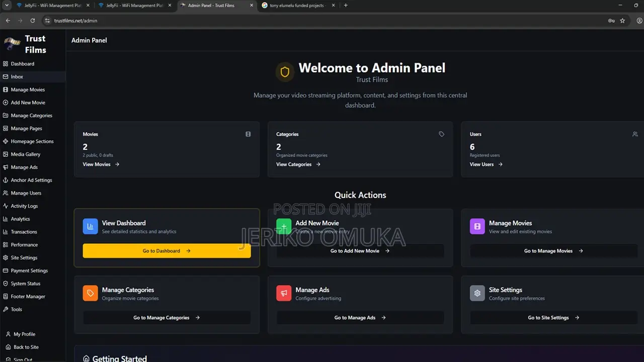Screen dimensions: 644x362
Task: Click the View Categories link
Action: [298, 164]
